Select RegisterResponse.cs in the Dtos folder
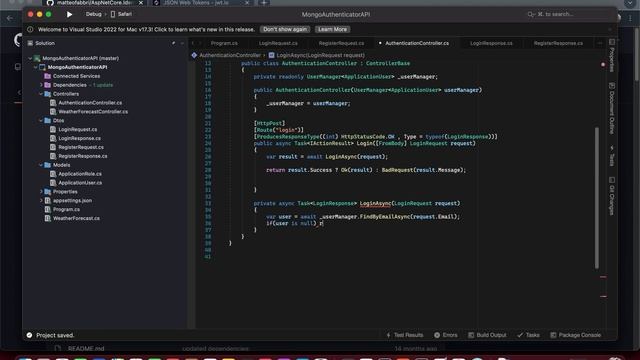Image resolution: width=640 pixels, height=360 pixels. coord(82,156)
